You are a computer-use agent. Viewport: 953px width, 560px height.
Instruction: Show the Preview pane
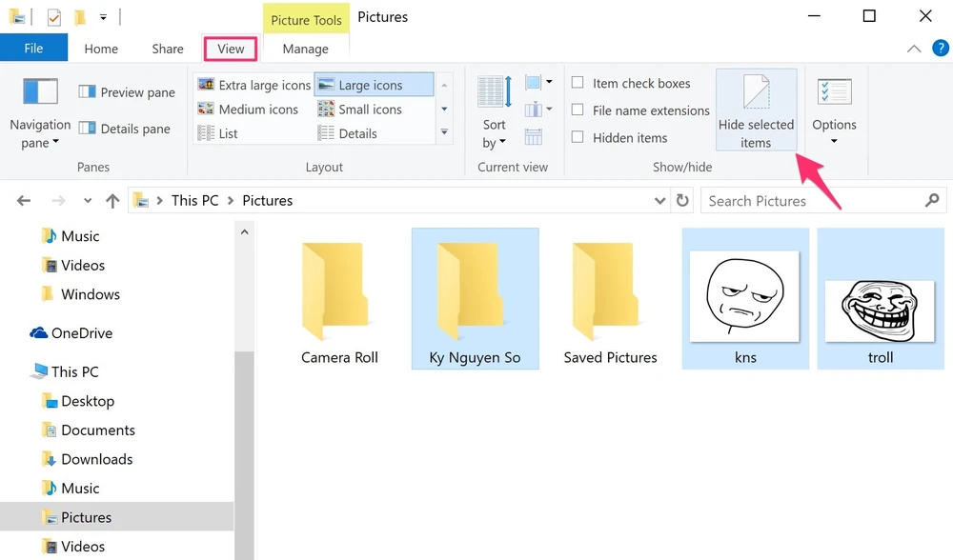pyautogui.click(x=127, y=91)
